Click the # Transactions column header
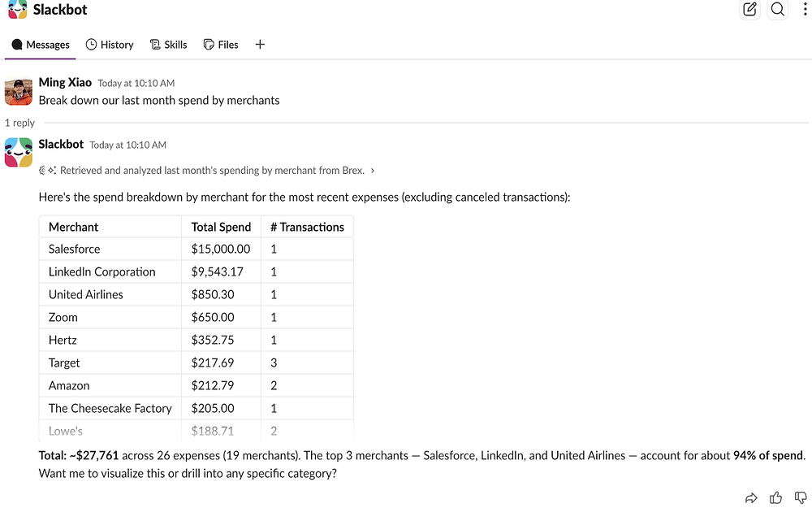This screenshot has width=812, height=508. pos(307,227)
